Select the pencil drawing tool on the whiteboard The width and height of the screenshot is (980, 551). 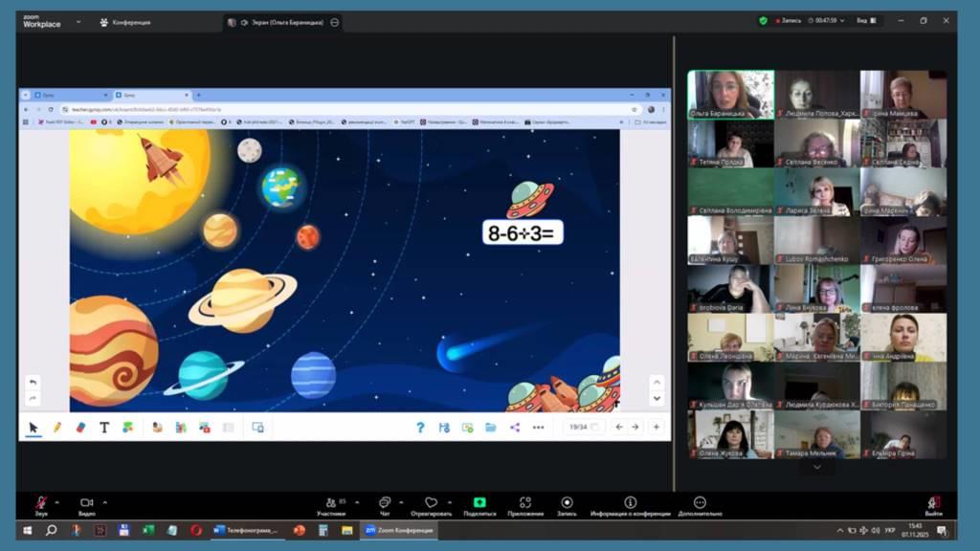56,428
